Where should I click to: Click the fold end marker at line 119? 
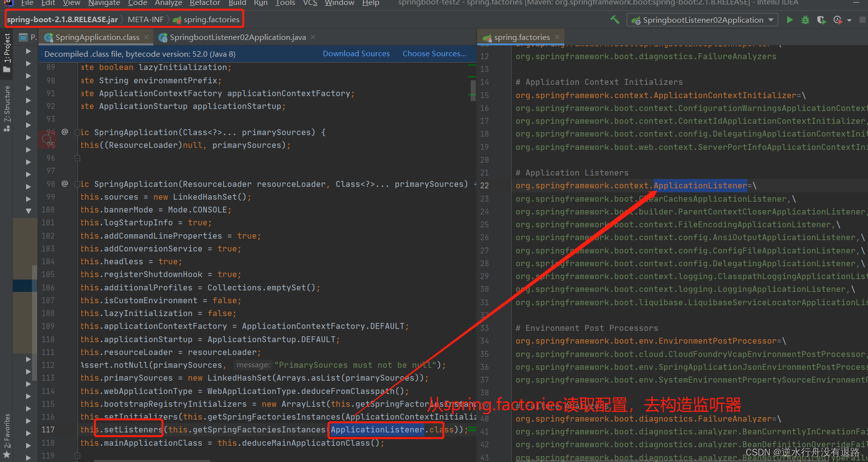pyautogui.click(x=77, y=456)
